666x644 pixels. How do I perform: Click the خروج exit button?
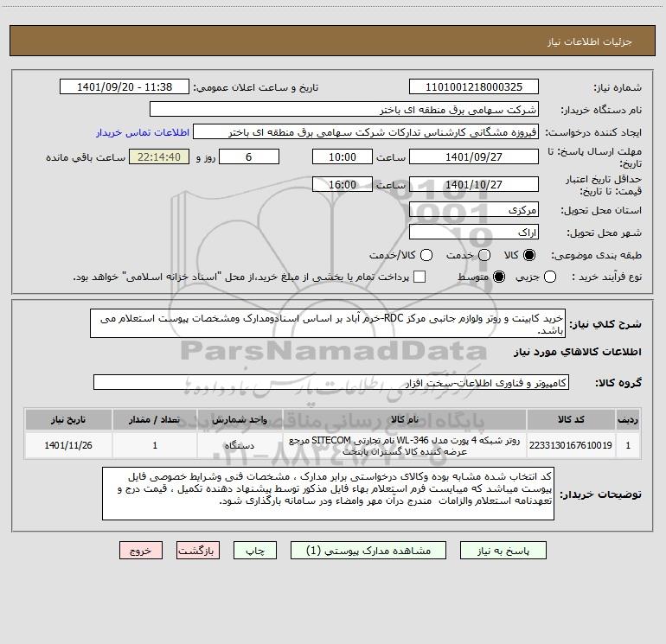click(141, 551)
